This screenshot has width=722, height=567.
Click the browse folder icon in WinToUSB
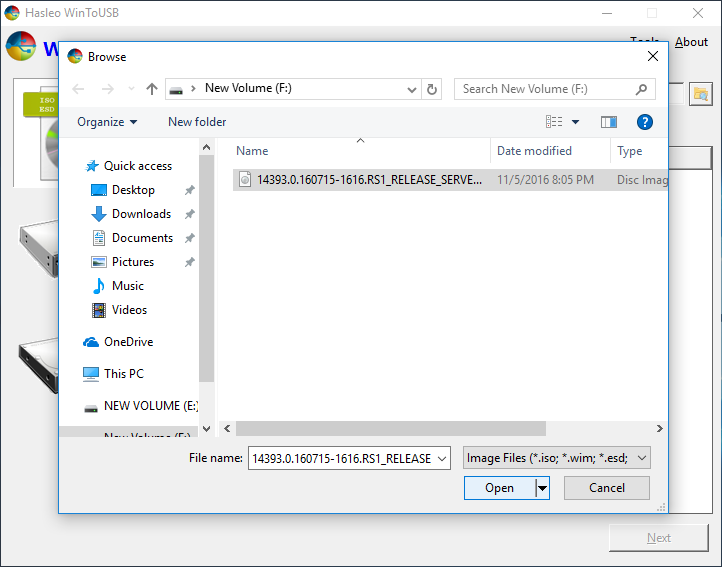coord(701,94)
